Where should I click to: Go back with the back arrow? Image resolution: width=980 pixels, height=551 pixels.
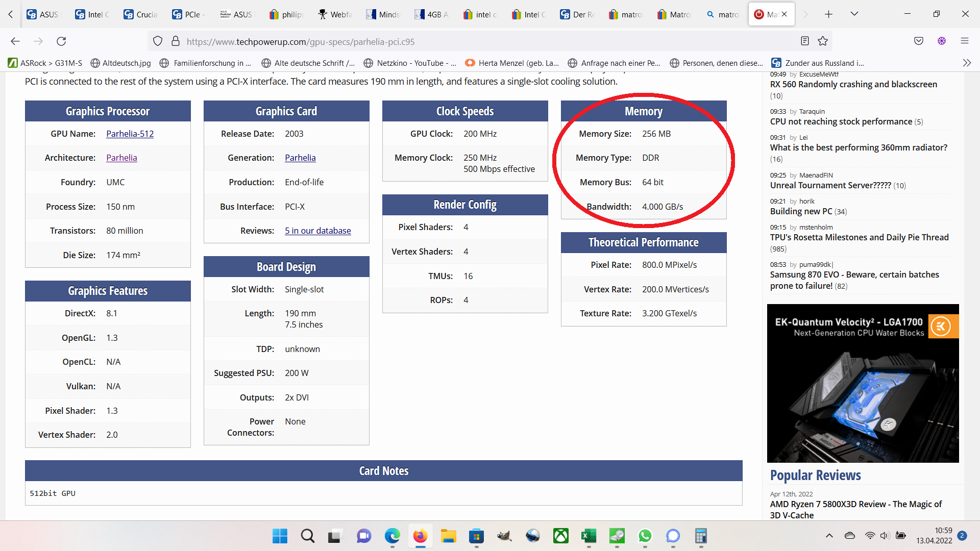click(15, 41)
